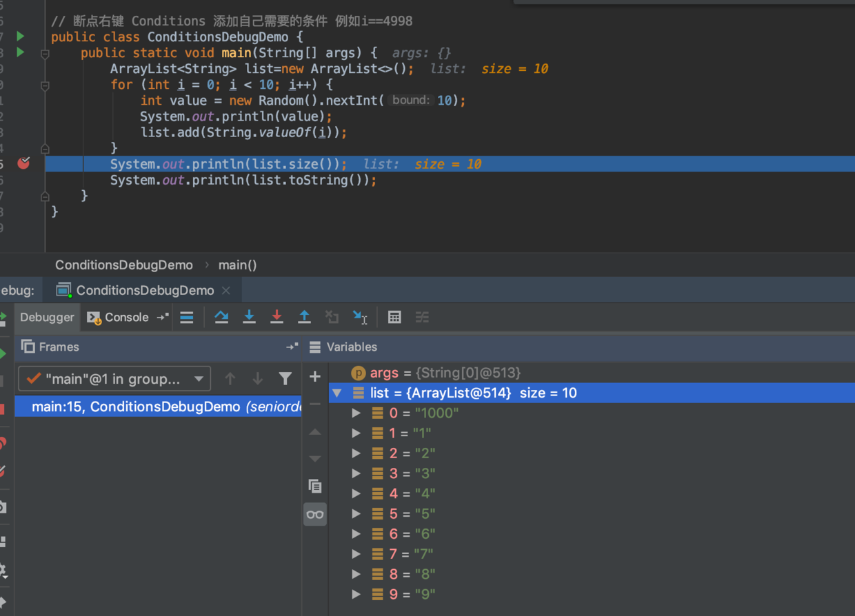Fold the main method gutter marker
Image resolution: width=855 pixels, height=616 pixels.
pyautogui.click(x=45, y=53)
